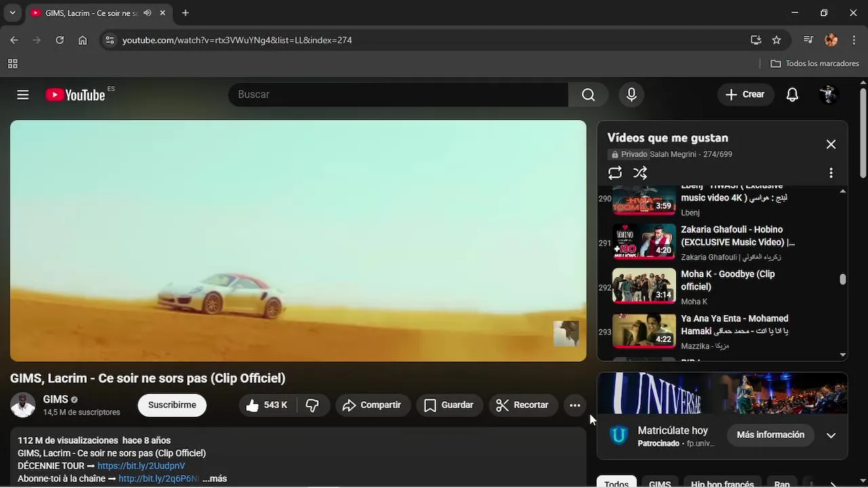Expand description with ...más

(215, 479)
